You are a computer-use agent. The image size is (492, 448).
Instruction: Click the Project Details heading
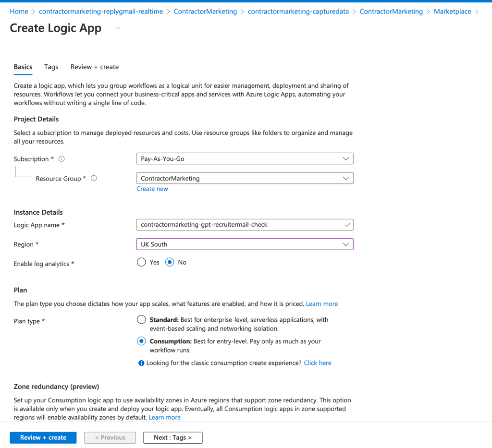(36, 119)
